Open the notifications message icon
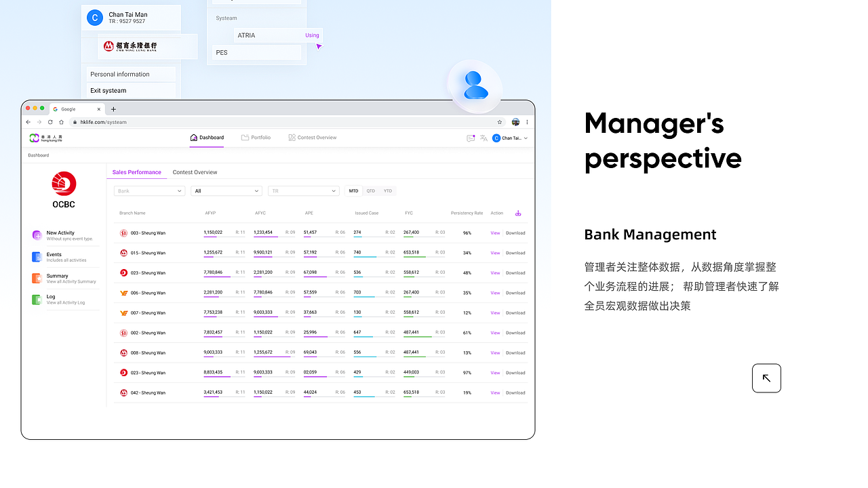The width and height of the screenshot is (868, 488). [x=471, y=138]
